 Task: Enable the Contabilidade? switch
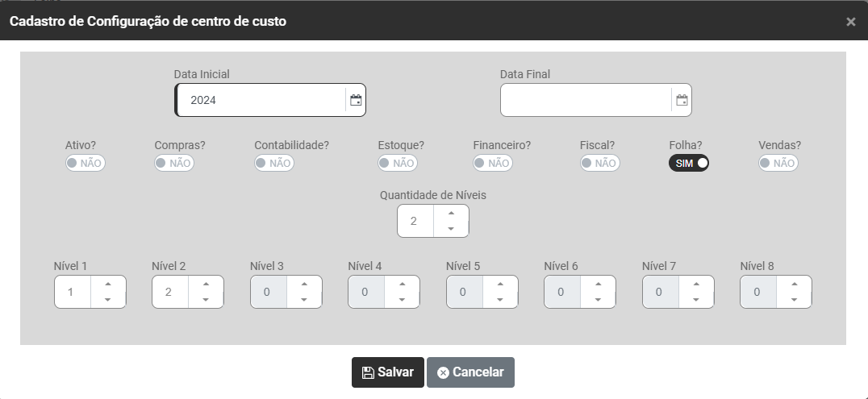[274, 163]
